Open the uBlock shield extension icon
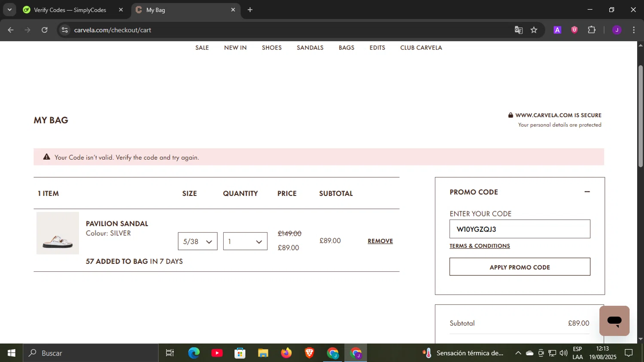Screen dimensions: 644x362 [574, 30]
